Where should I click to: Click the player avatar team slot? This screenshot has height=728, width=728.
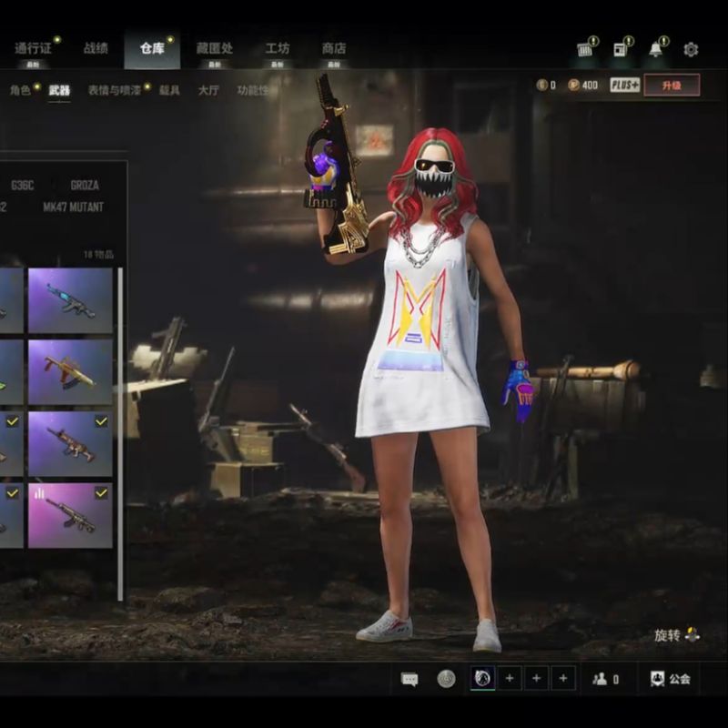tap(482, 678)
